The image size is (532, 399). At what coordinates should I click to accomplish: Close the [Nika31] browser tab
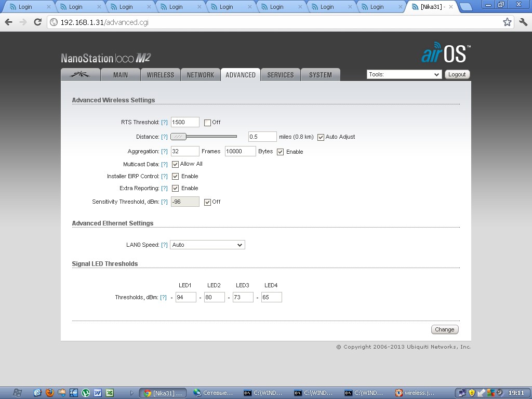click(450, 7)
